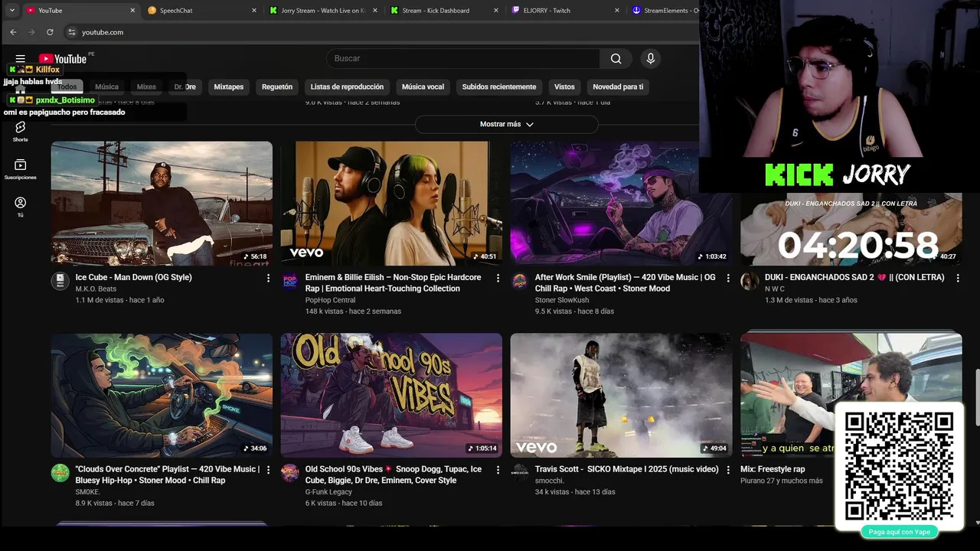Switch to the SpeechChat tab
Viewport: 980px width, 551px height.
tap(201, 11)
